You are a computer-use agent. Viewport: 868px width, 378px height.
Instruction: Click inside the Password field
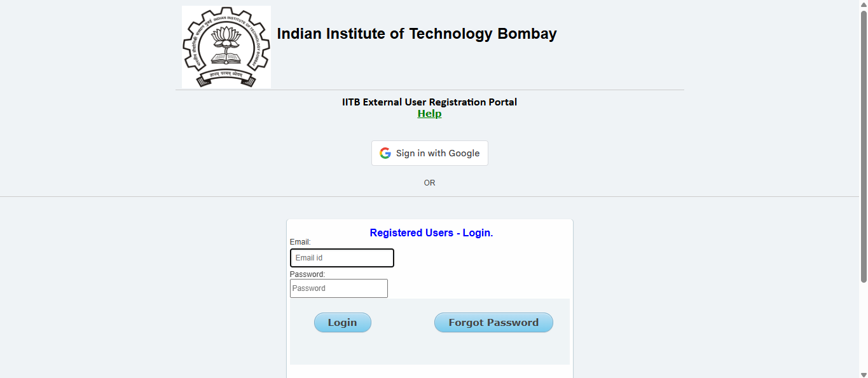338,288
